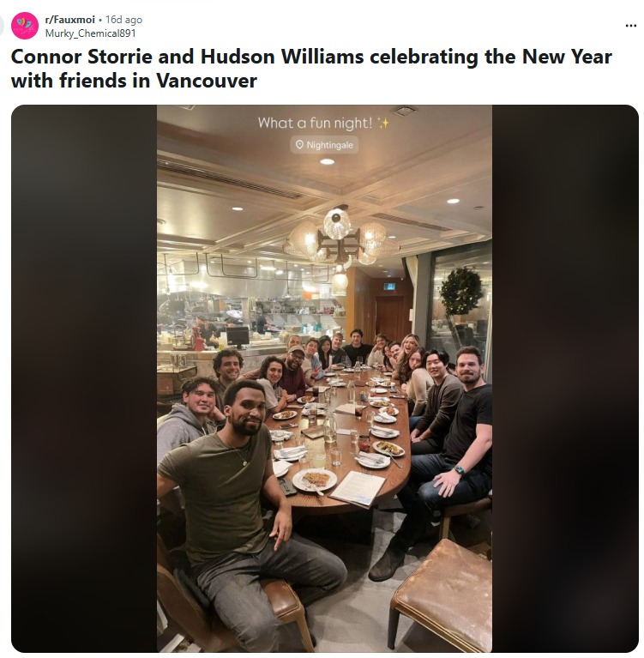Image resolution: width=644 pixels, height=658 pixels.
Task: Open the Murky_Chemical891 user profile
Action: tap(90, 33)
